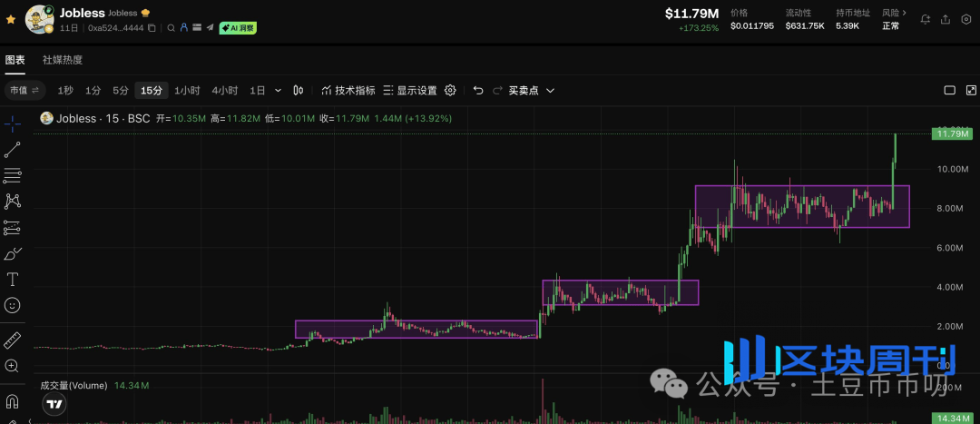The width and height of the screenshot is (980, 424).
Task: Enter fullscreen chart mode
Action: (971, 91)
